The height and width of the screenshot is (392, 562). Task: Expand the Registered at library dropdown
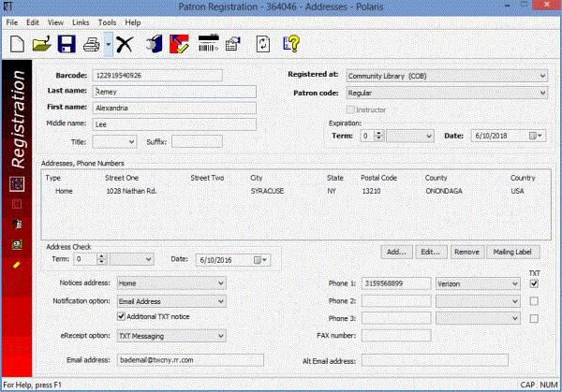pyautogui.click(x=542, y=76)
